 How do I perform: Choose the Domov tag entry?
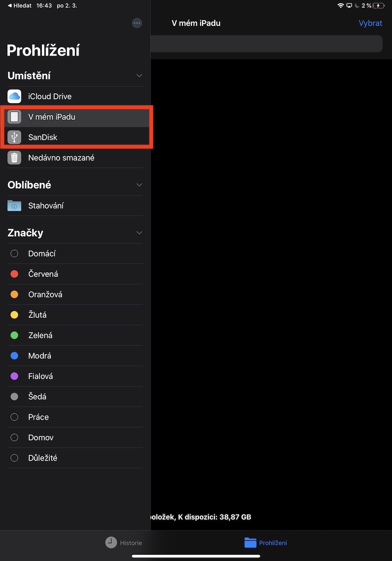click(x=41, y=437)
